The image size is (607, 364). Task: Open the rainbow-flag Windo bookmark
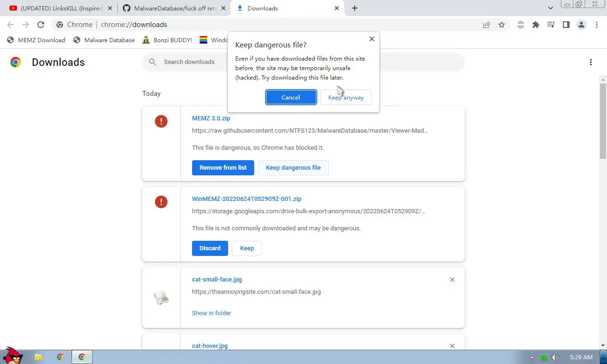pos(213,40)
